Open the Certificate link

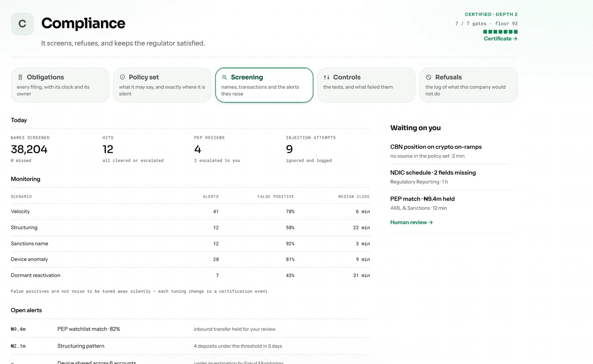pyautogui.click(x=501, y=39)
